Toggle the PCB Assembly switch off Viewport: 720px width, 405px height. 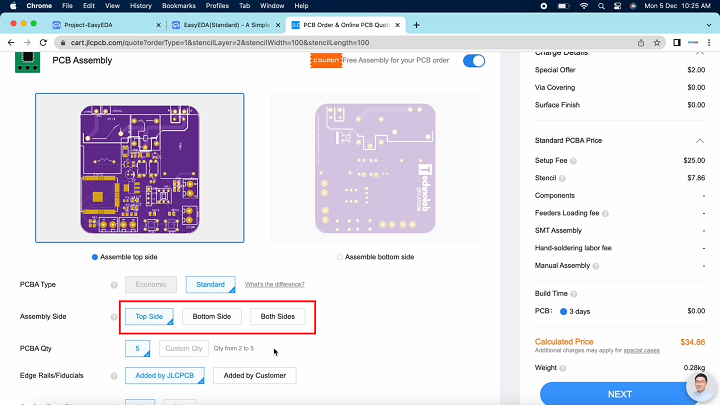tap(474, 61)
